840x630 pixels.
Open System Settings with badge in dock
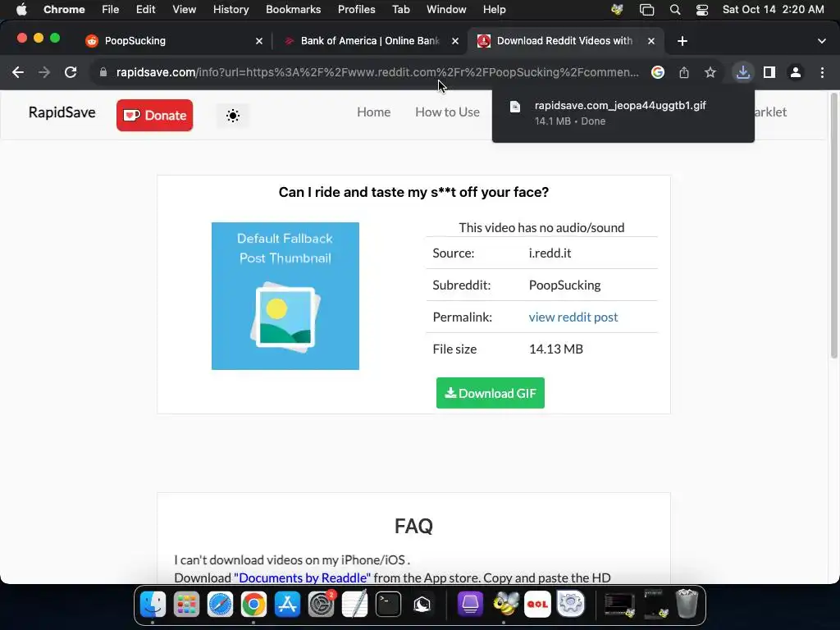coord(322,605)
